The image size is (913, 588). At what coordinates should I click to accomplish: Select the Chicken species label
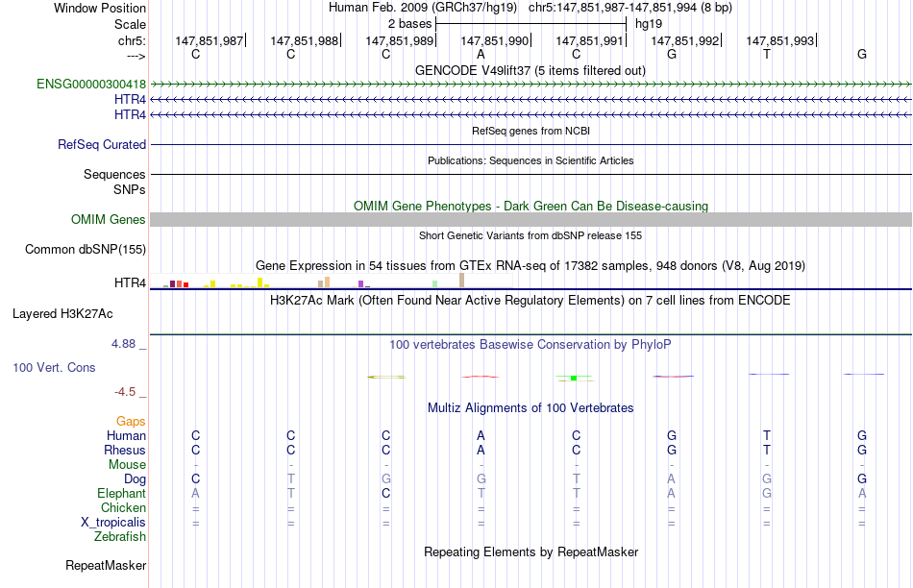[x=123, y=507]
